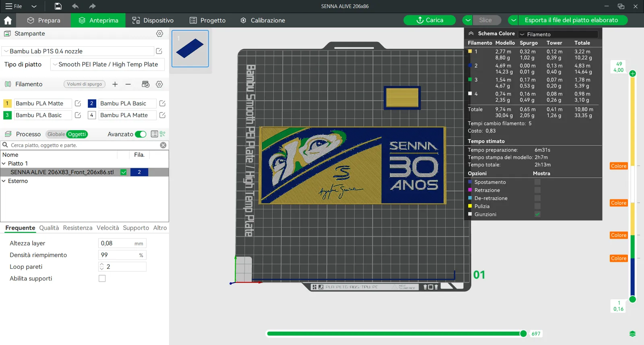Remove a filament with the minus icon
The height and width of the screenshot is (345, 644).
pyautogui.click(x=128, y=84)
